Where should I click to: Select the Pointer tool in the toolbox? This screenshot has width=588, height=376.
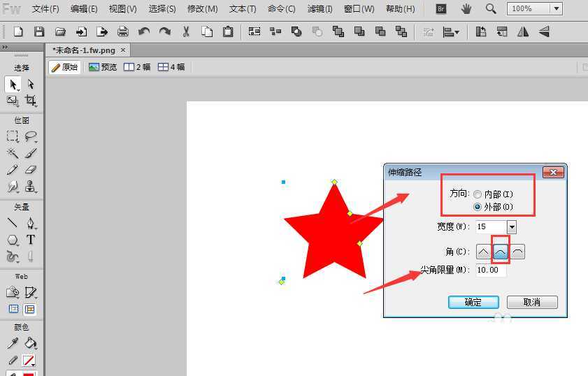[x=13, y=85]
